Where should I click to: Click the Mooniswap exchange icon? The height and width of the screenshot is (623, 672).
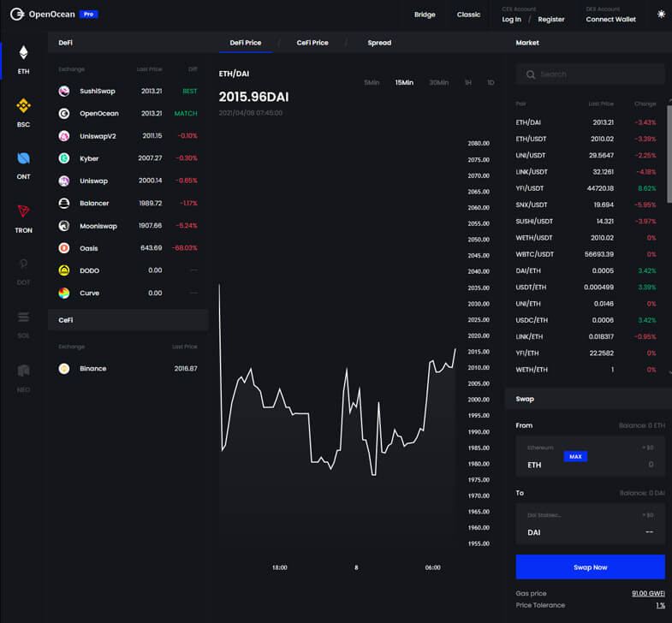click(x=64, y=226)
